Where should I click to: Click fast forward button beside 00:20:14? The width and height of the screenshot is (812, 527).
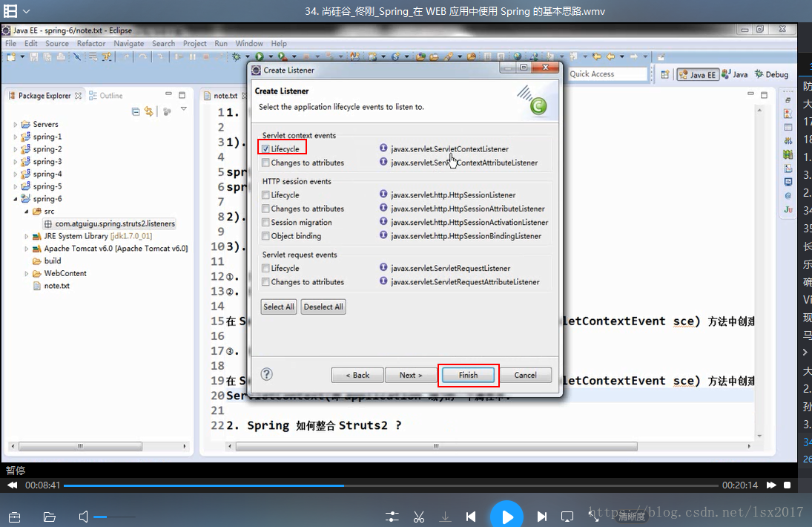[x=771, y=485]
